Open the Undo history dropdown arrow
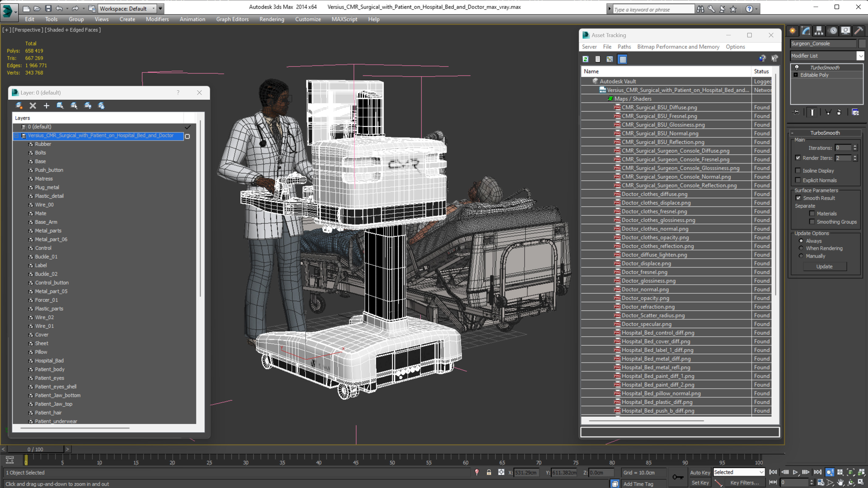Image resolution: width=868 pixels, height=488 pixels. [68, 9]
